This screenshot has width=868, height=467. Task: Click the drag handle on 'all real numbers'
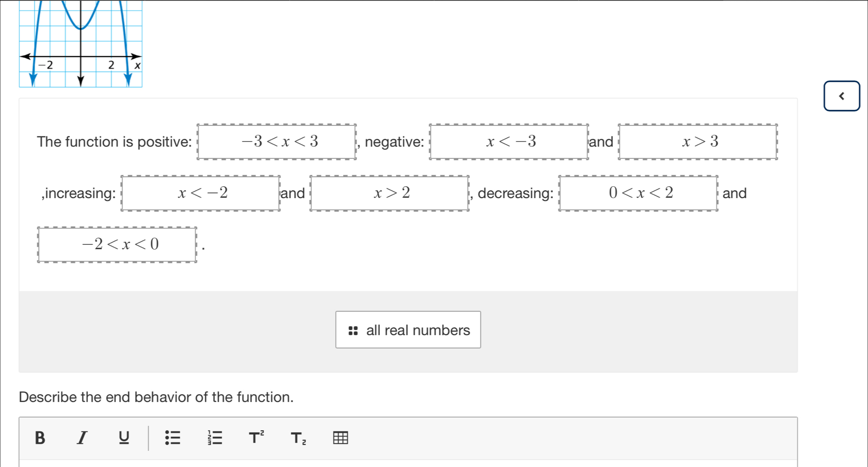coord(353,331)
